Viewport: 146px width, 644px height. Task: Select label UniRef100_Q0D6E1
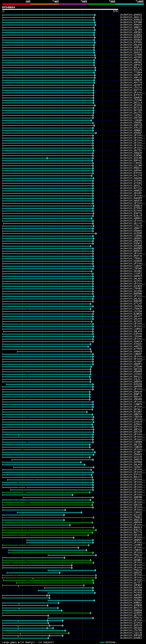[131, 638]
